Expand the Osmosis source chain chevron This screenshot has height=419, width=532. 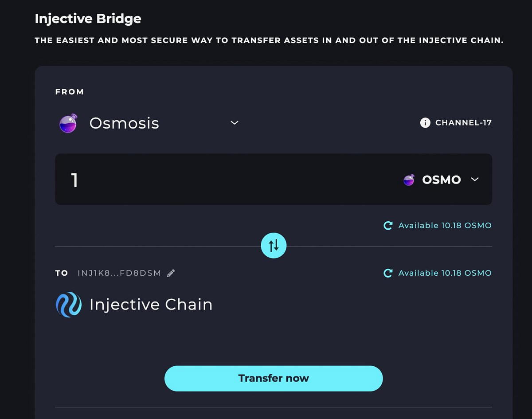(235, 123)
